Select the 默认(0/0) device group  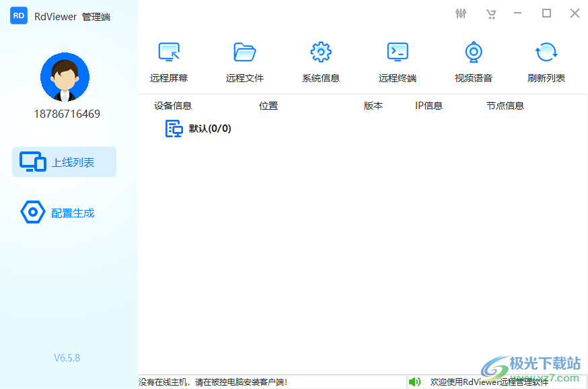198,129
